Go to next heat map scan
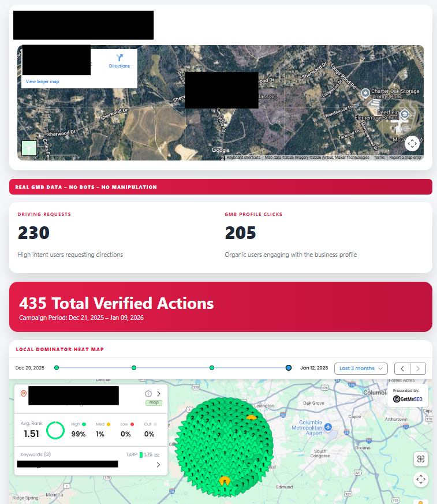The height and width of the screenshot is (504, 437). [419, 368]
